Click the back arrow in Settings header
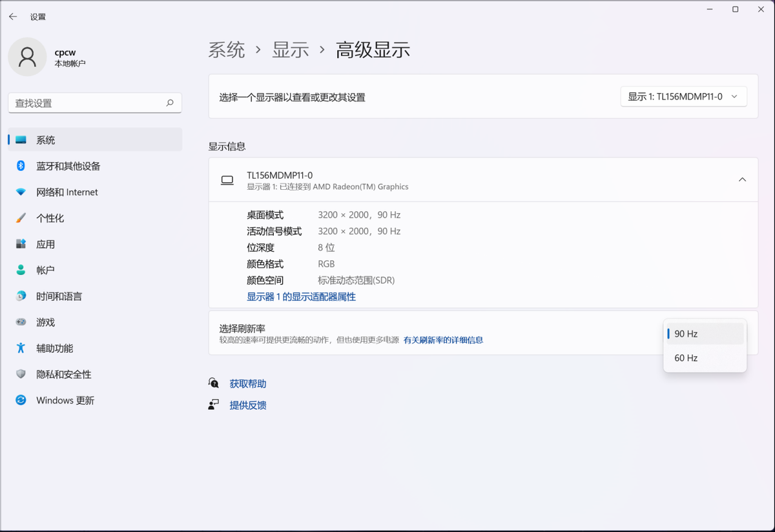 tap(13, 17)
